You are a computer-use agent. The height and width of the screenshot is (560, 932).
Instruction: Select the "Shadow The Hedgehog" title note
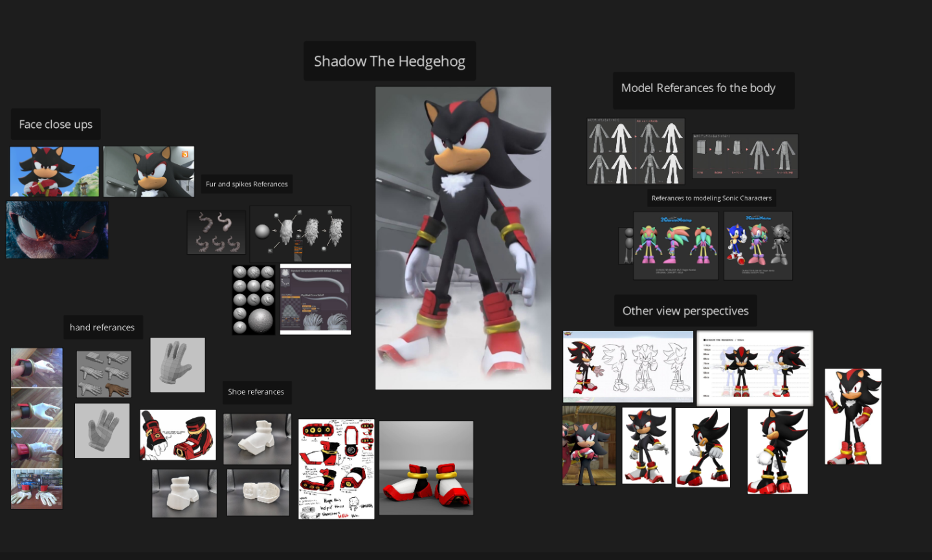tap(390, 61)
